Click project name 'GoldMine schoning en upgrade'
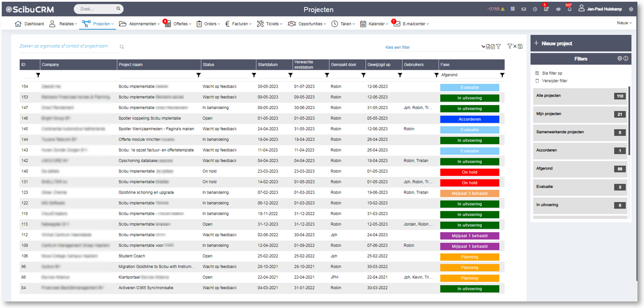This screenshot has width=644, height=308. click(146, 192)
